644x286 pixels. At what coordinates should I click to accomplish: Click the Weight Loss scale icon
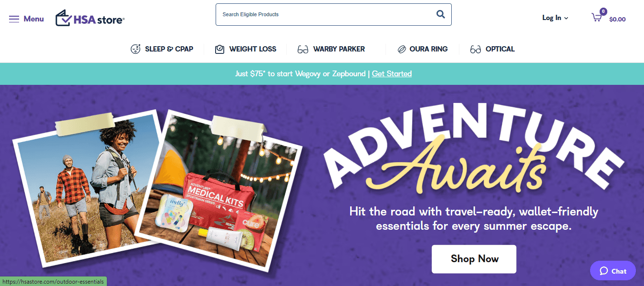pos(219,49)
